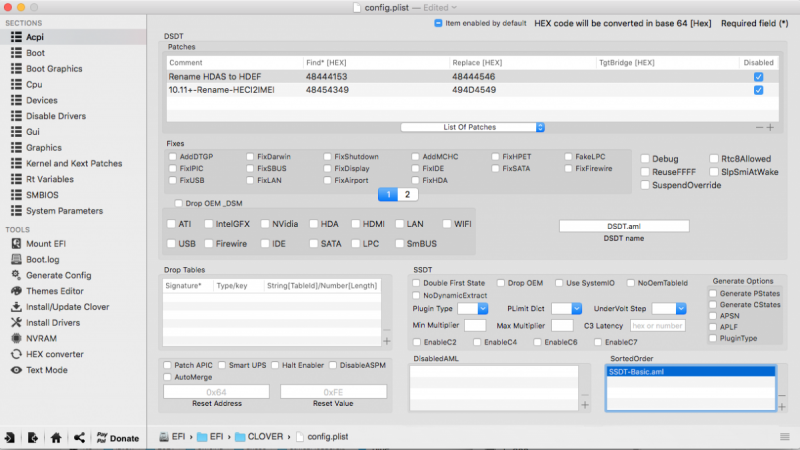Open the Boot.log tool icon
Viewport: 800px width, 450px height.
coord(16,259)
